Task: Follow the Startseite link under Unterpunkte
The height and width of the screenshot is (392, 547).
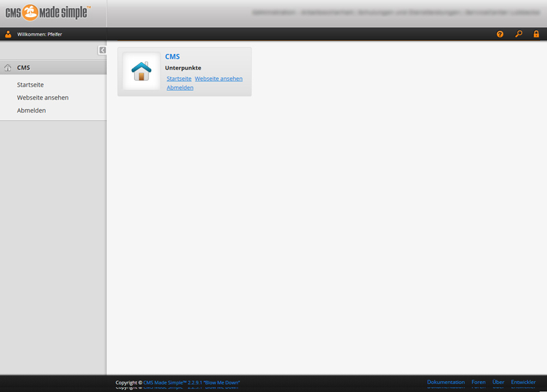Action: pos(179,79)
